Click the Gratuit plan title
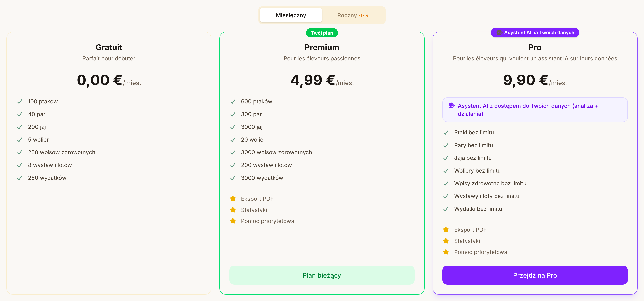 (x=109, y=47)
